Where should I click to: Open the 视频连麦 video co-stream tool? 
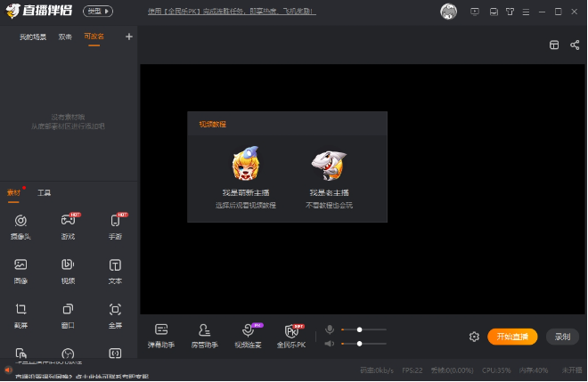tap(248, 335)
